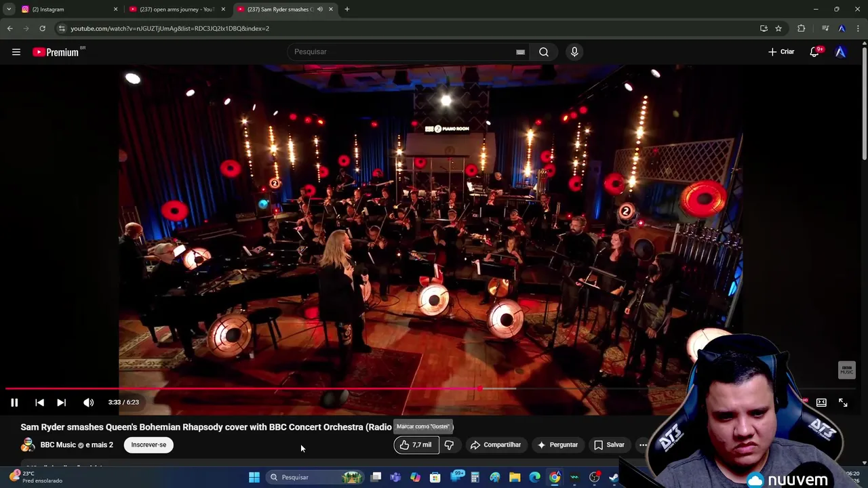Image resolution: width=868 pixels, height=488 pixels.
Task: Open Task View from taskbar
Action: pyautogui.click(x=376, y=477)
